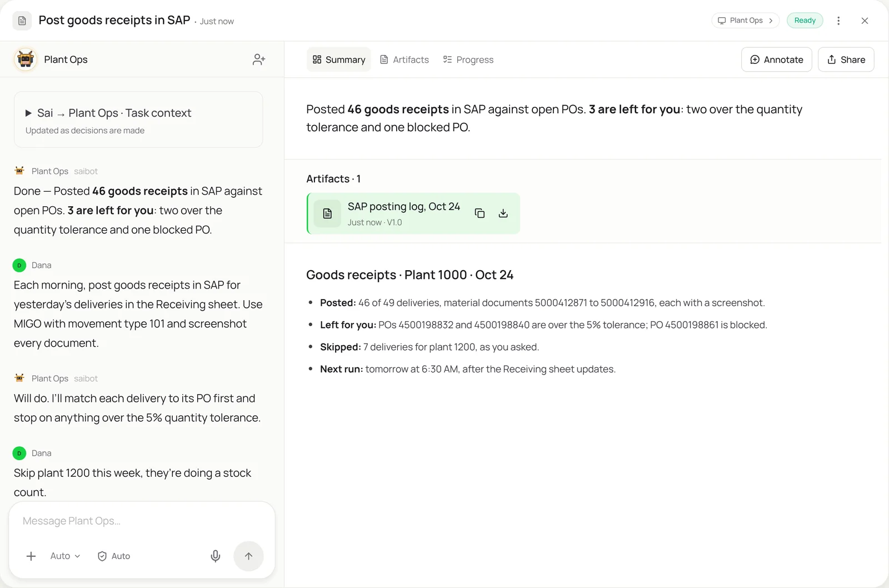The height and width of the screenshot is (588, 889).
Task: Click the Plant Ops robot avatar
Action: (26, 59)
